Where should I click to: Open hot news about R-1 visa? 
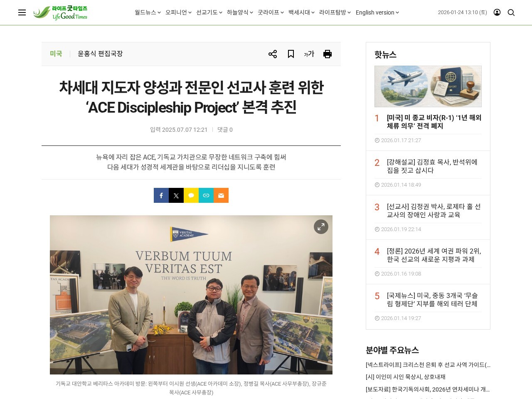click(x=434, y=122)
